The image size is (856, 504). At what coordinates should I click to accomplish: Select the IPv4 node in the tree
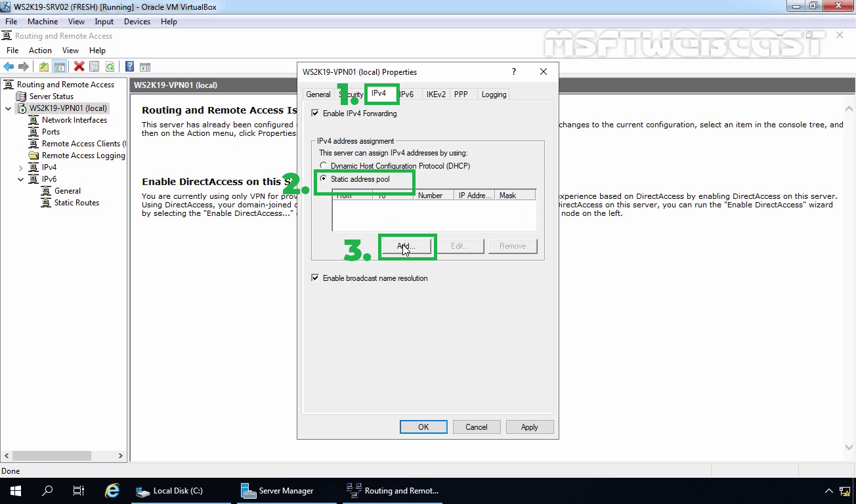coord(49,167)
